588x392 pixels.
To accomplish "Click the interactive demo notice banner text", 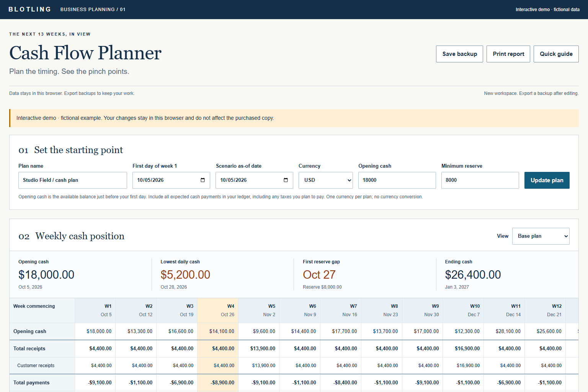I will (145, 118).
